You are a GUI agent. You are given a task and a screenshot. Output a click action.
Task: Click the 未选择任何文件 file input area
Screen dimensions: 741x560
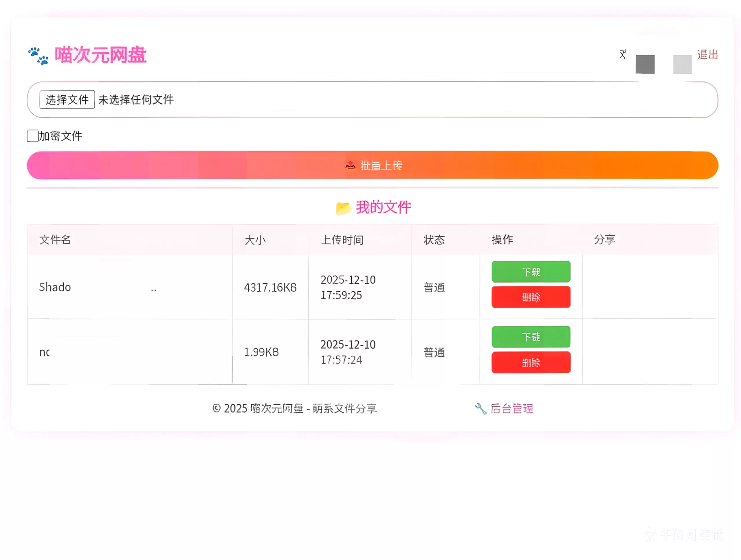pos(136,100)
